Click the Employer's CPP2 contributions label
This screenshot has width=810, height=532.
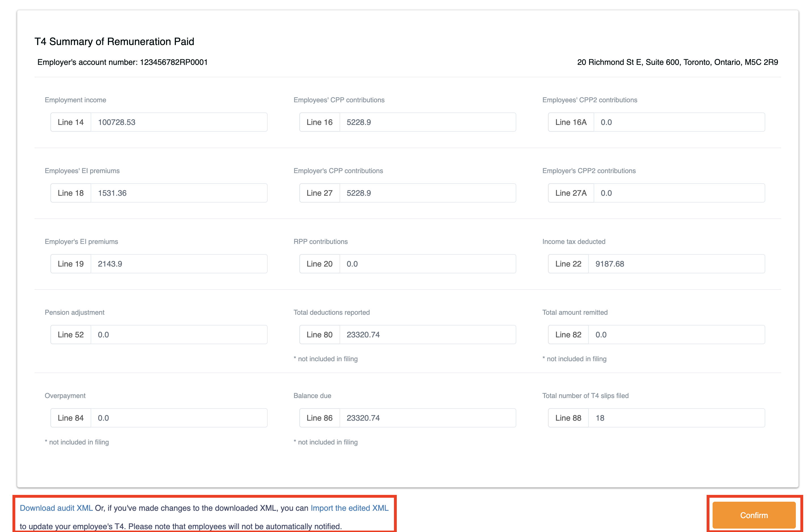tap(589, 171)
